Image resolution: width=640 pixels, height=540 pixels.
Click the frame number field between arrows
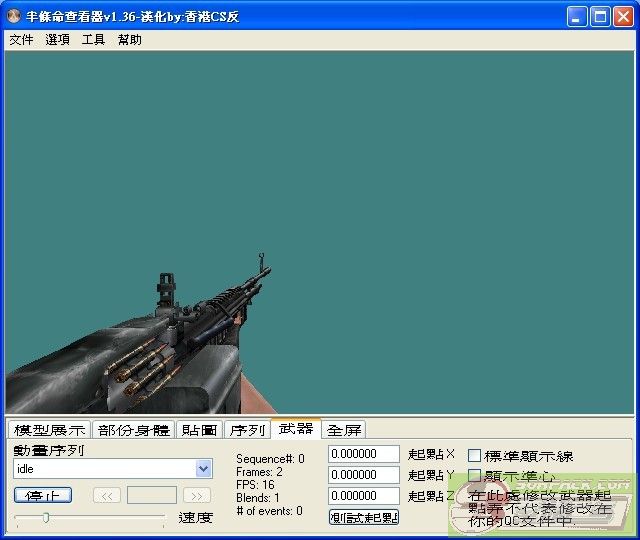pos(152,495)
